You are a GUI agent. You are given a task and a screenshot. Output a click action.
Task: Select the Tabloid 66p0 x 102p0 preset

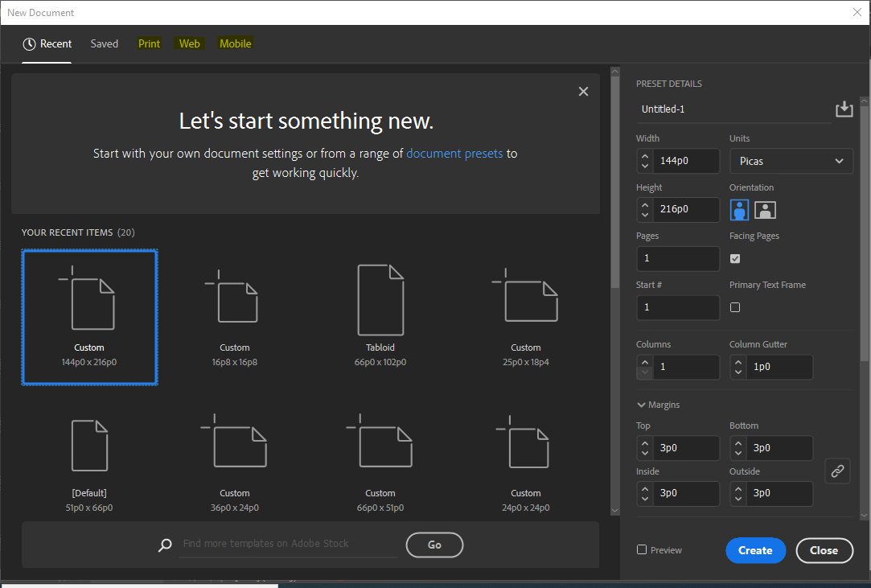click(x=380, y=314)
